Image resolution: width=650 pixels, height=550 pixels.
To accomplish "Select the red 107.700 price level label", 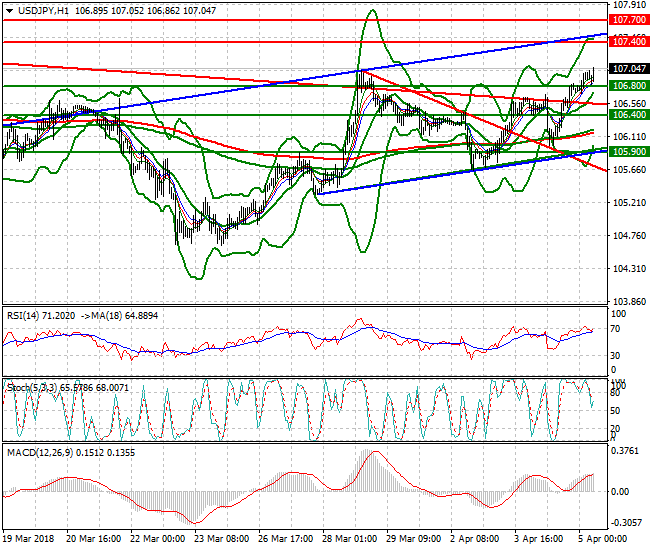I will (629, 19).
